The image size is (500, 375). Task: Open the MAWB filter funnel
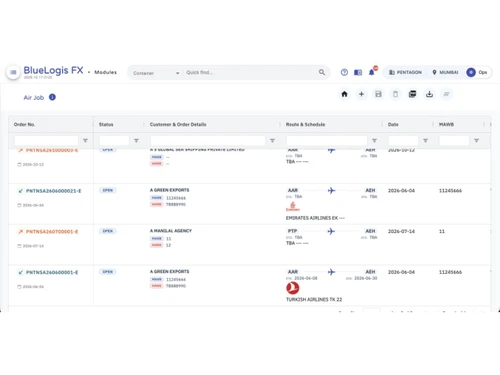click(476, 141)
